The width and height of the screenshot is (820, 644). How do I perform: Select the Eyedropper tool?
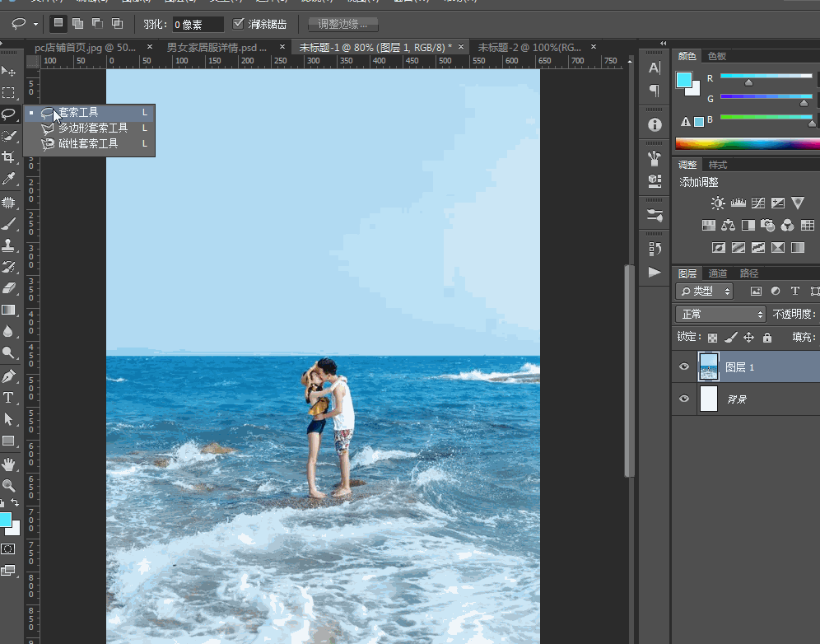(8, 179)
